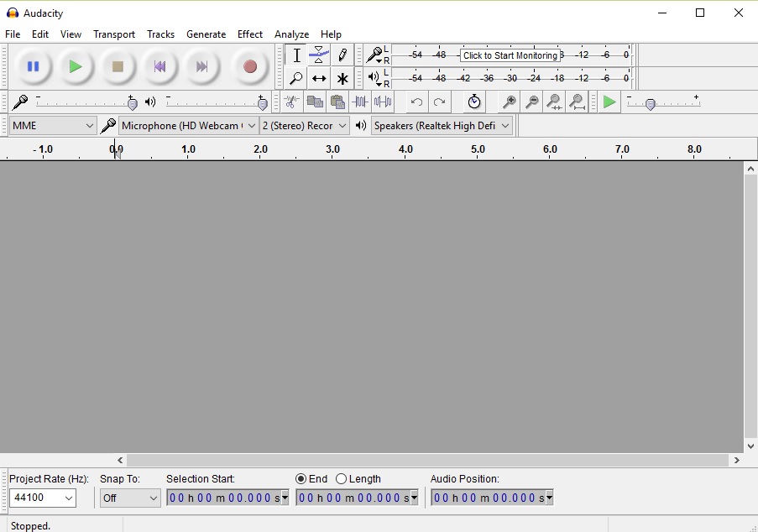
Task: Open the 2 (Stereo) recording channels dropdown
Action: tap(304, 126)
